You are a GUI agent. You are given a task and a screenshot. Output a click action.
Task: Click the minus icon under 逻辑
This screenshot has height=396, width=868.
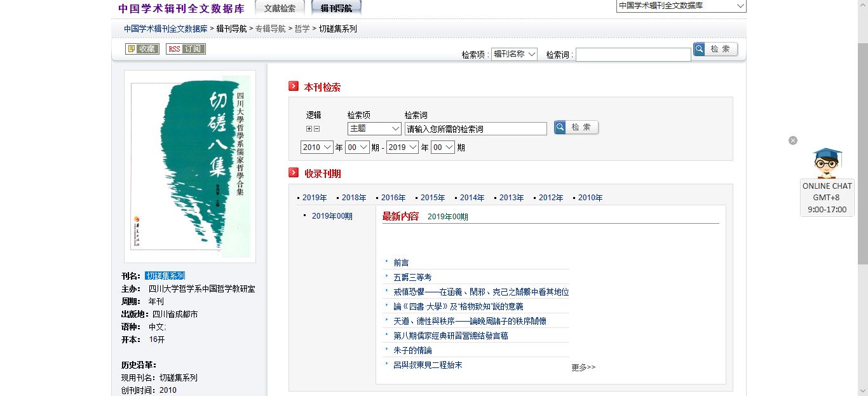[x=317, y=129]
